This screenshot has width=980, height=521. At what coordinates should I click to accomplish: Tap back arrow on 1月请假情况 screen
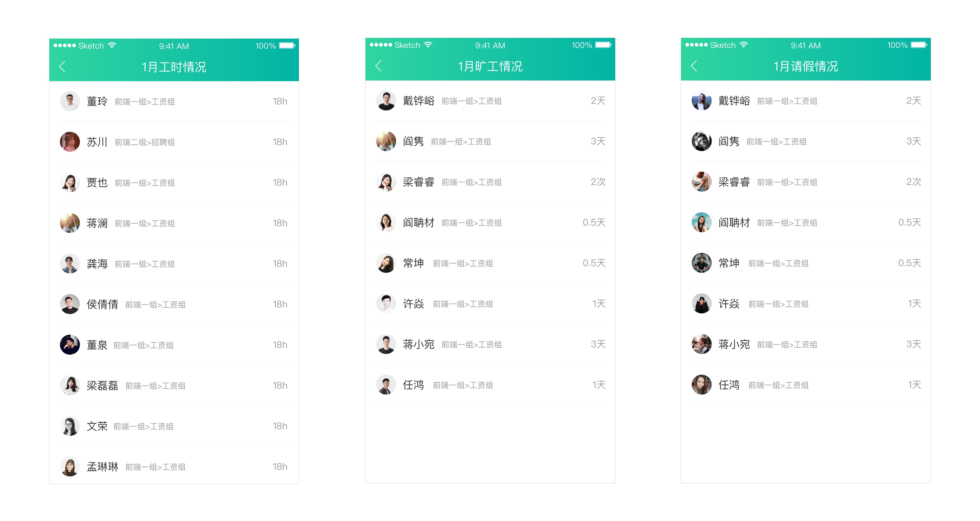click(x=694, y=66)
